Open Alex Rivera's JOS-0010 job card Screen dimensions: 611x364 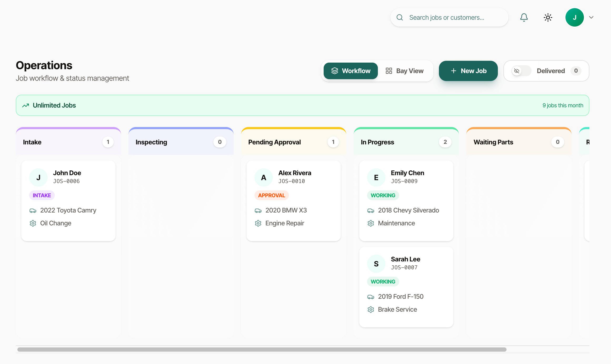293,200
